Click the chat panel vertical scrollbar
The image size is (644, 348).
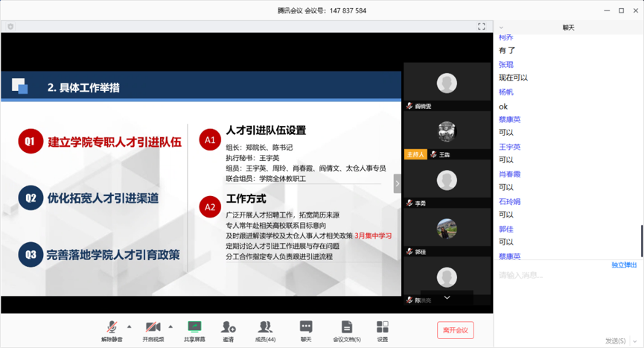[x=641, y=240]
